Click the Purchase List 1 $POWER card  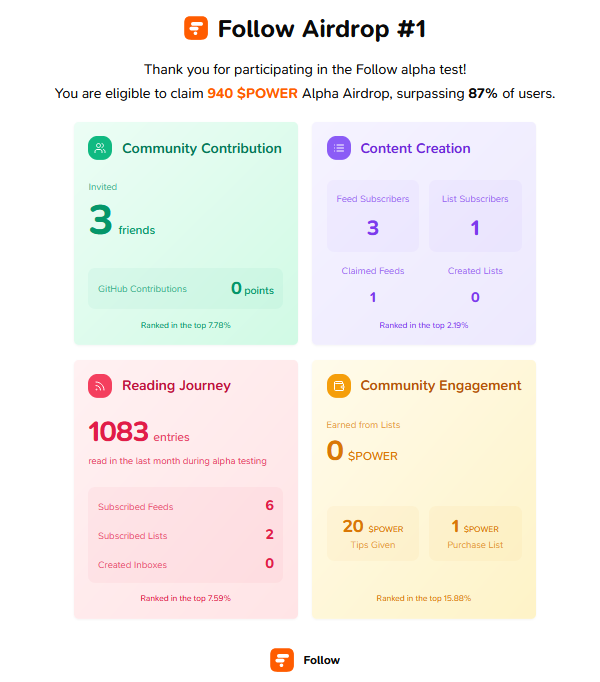click(475, 533)
